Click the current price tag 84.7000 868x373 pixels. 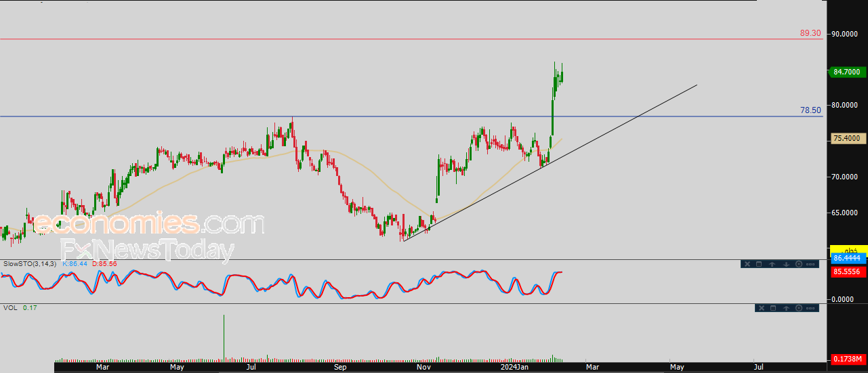click(x=847, y=72)
